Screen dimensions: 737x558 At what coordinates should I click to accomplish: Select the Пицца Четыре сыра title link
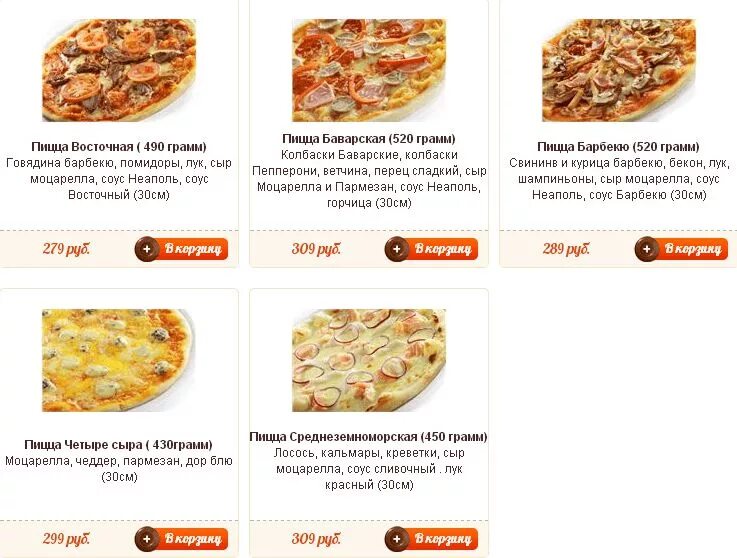(118, 445)
